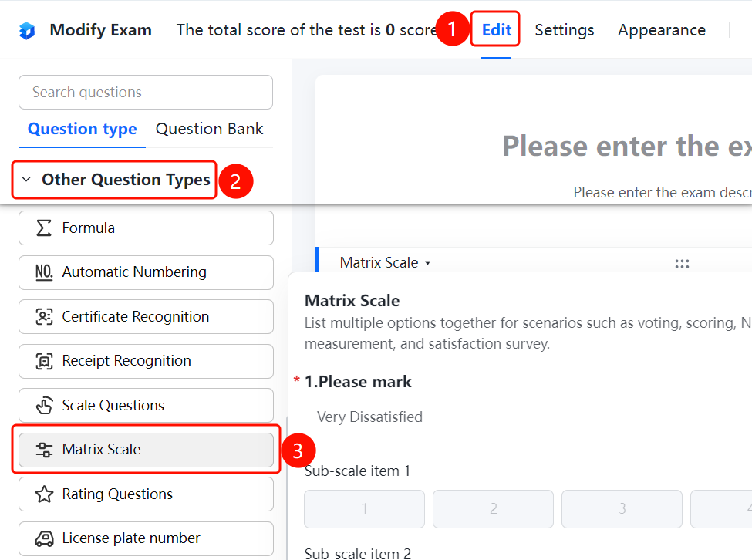752x560 pixels.
Task: Click the Search questions field
Action: tap(146, 92)
